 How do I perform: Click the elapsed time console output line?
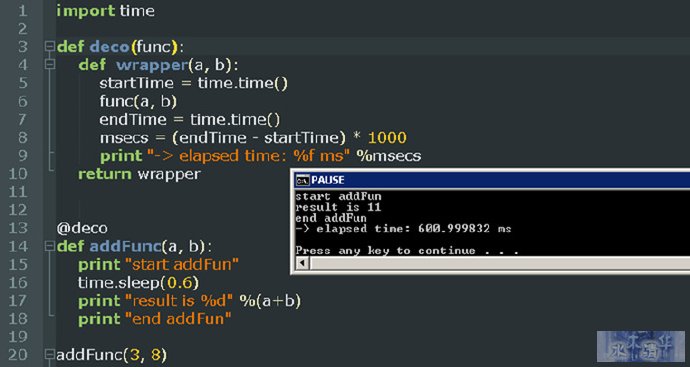tap(403, 228)
